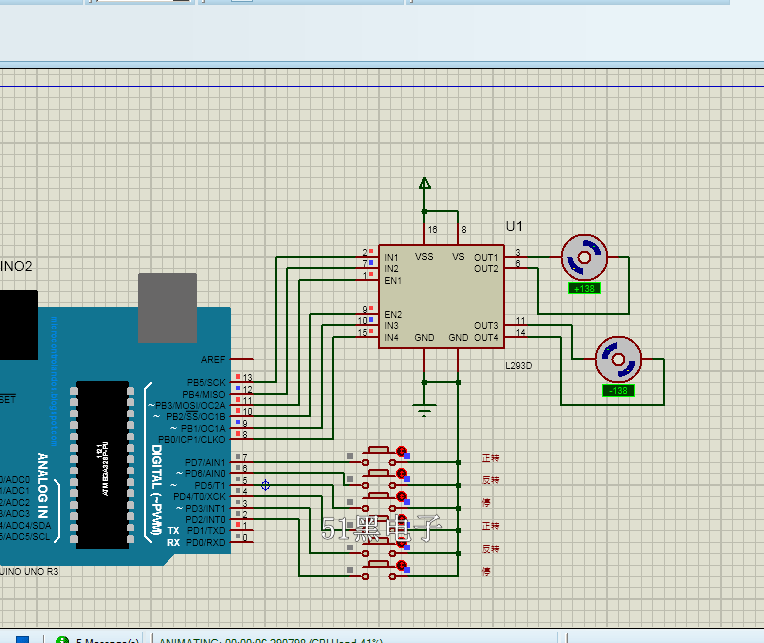The width and height of the screenshot is (764, 643).
Task: Click the PD0/RXD pin label
Action: click(206, 543)
